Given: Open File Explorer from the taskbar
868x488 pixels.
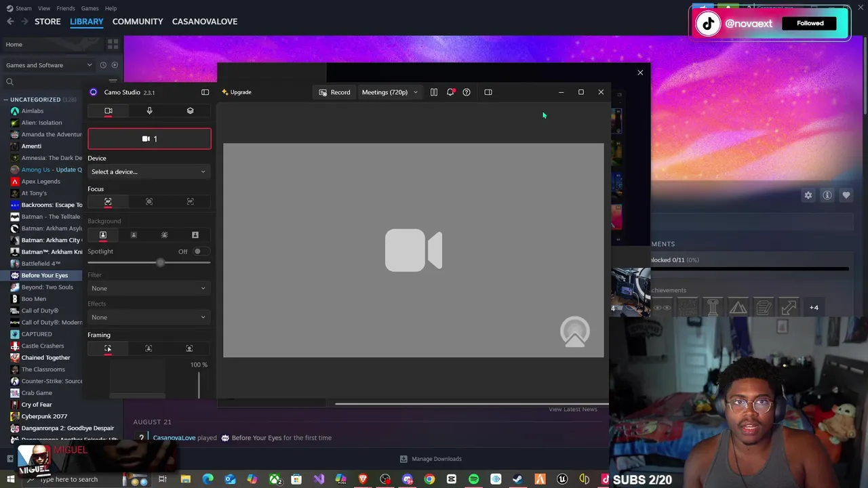Looking at the screenshot, I should (x=185, y=479).
